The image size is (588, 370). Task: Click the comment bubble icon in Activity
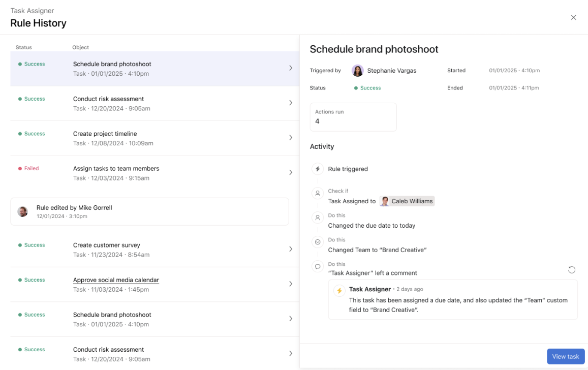pyautogui.click(x=318, y=266)
